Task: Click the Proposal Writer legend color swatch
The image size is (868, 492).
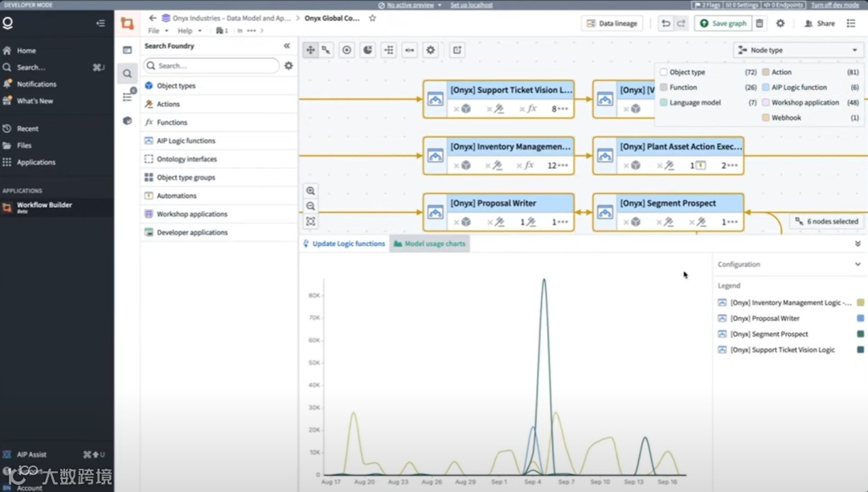Action: [x=860, y=318]
